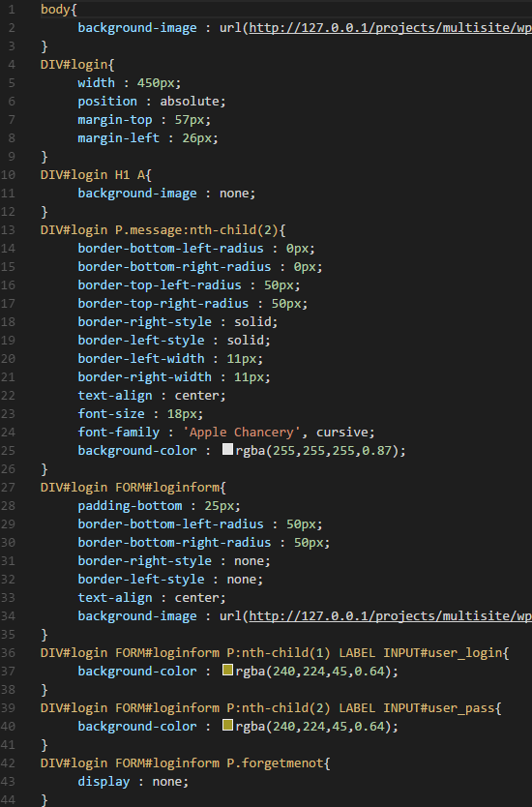
Task: Click the 'text-align' property on line 22
Action: [115, 396]
